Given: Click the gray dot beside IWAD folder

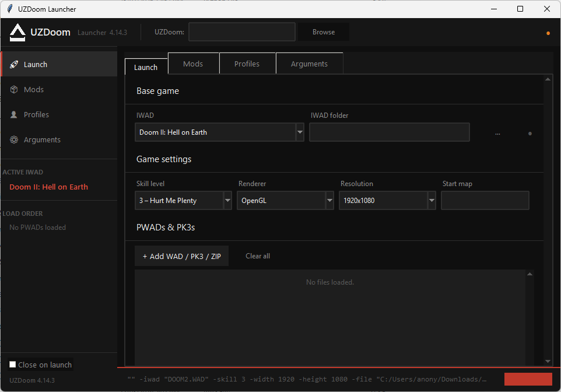Looking at the screenshot, I should pos(530,134).
